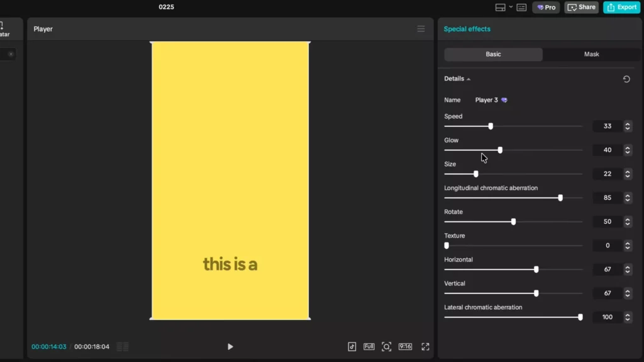Select the TikTok export icon
644x362 pixels.
[x=352, y=346]
